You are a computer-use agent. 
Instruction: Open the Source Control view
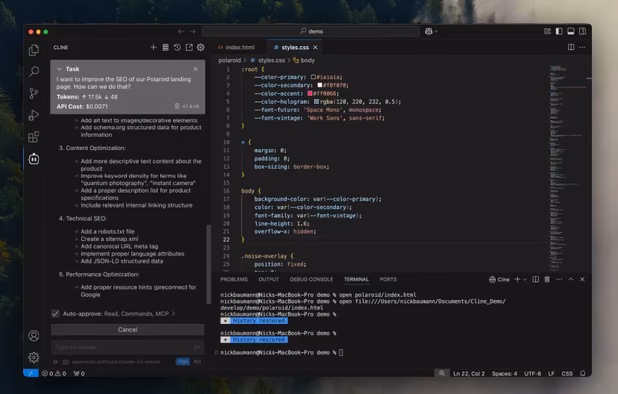(x=34, y=93)
